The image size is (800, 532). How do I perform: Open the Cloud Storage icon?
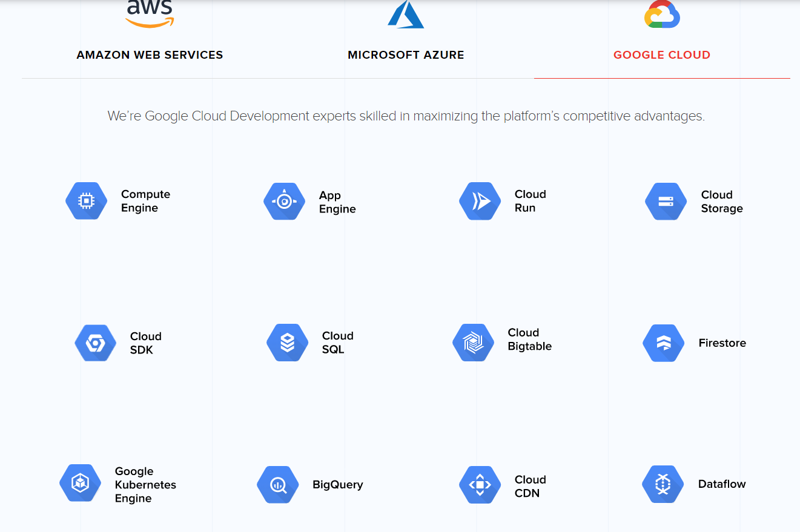[x=666, y=202]
